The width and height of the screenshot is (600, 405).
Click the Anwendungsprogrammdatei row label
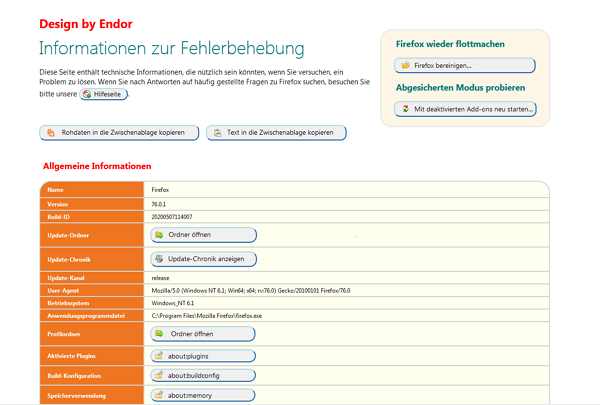click(x=86, y=316)
